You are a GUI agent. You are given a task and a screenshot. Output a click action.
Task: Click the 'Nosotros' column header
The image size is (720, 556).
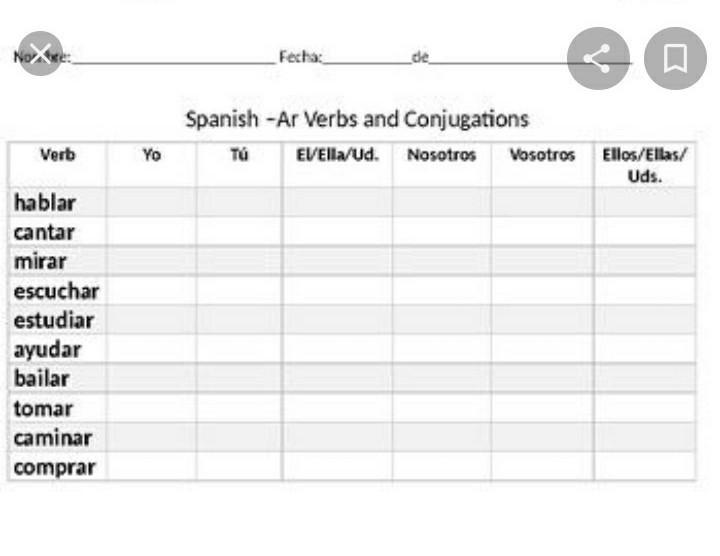441,155
